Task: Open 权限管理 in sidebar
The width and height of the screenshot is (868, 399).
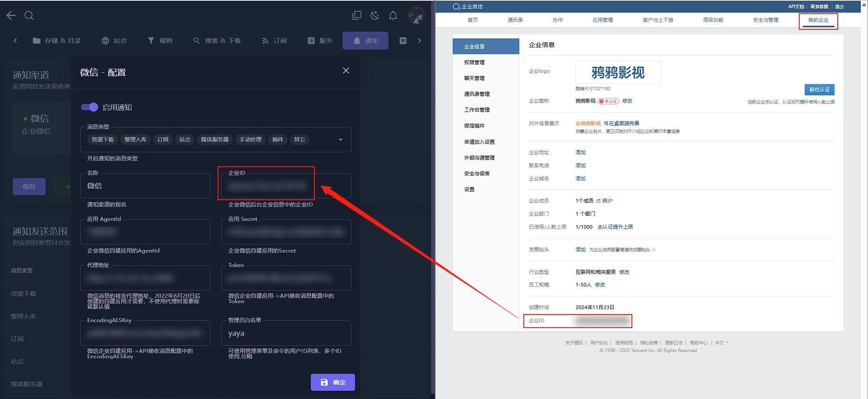Action: point(474,62)
